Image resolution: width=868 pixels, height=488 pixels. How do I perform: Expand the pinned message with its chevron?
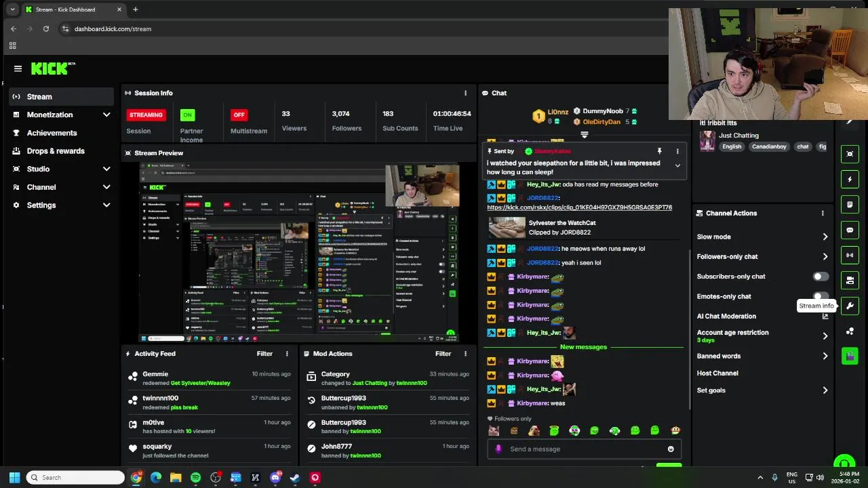pos(677,166)
